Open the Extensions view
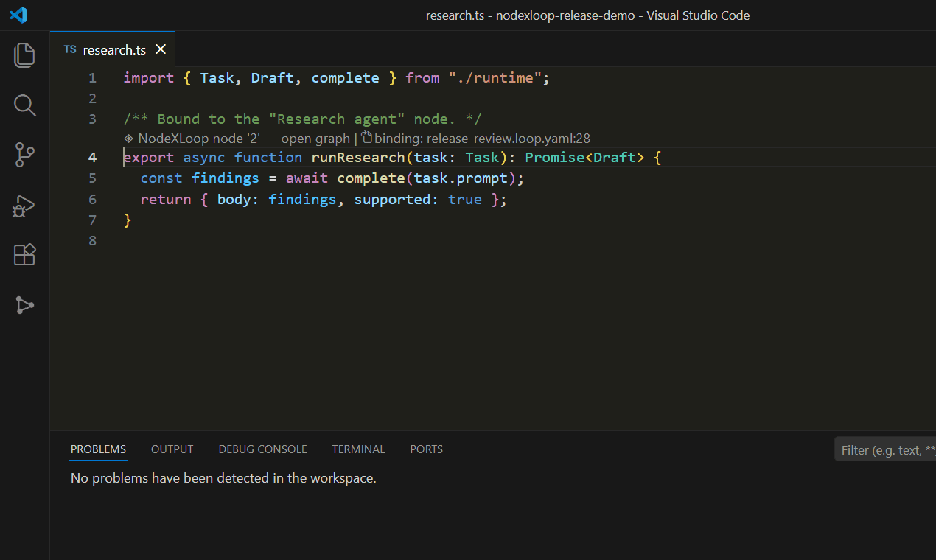Screen dimensions: 936x560 (x=24, y=255)
